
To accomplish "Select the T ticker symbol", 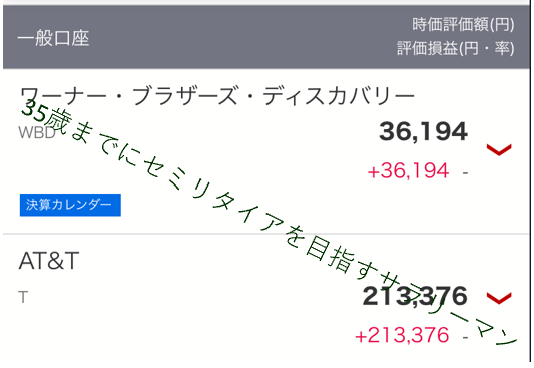I will [x=23, y=298].
